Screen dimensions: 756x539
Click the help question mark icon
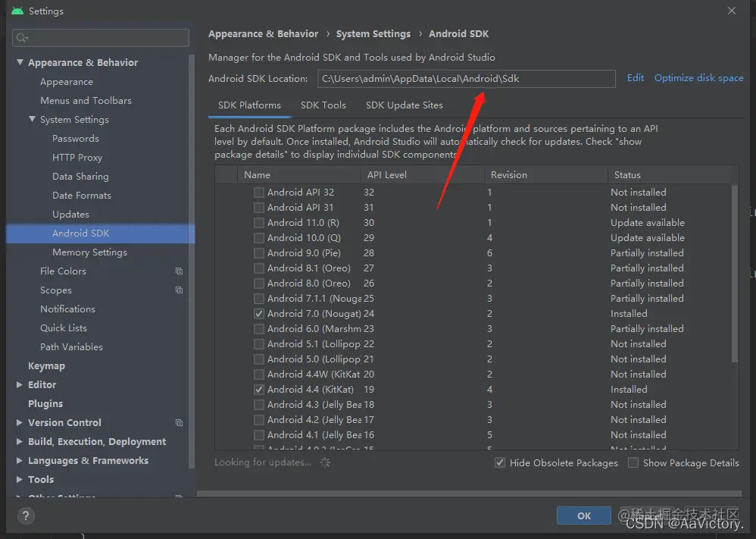coord(26,515)
